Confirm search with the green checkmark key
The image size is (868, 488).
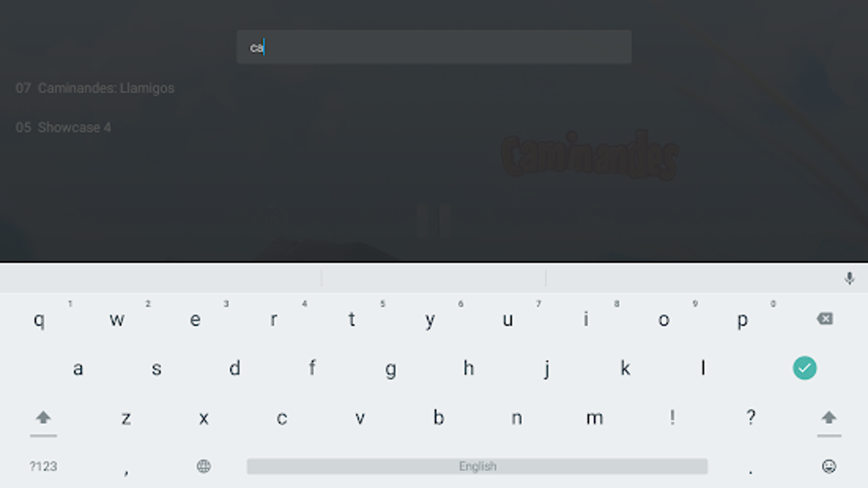point(804,368)
